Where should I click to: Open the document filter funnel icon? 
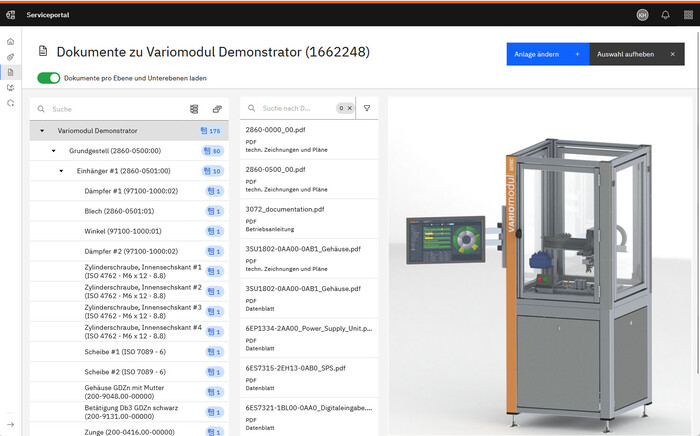point(367,108)
